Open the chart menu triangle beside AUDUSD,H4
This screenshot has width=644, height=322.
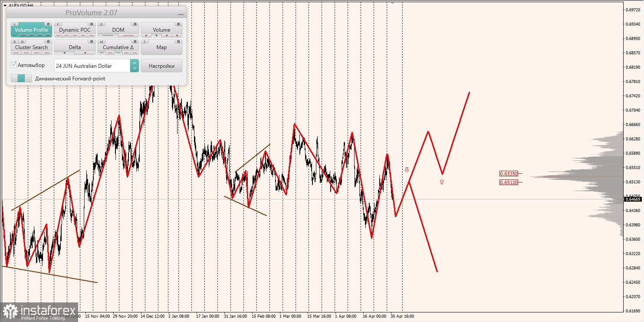click(5, 5)
